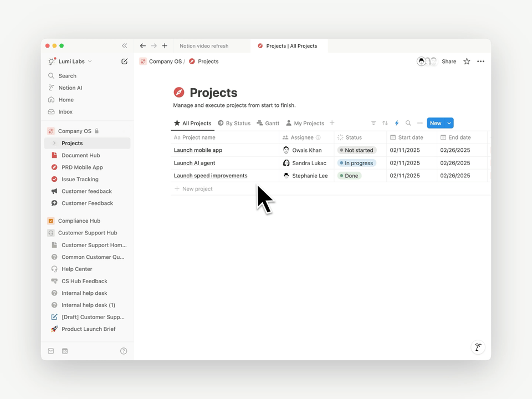The width and height of the screenshot is (532, 399).
Task: Collapse the sidebar with double-chevron icon
Action: (x=125, y=46)
